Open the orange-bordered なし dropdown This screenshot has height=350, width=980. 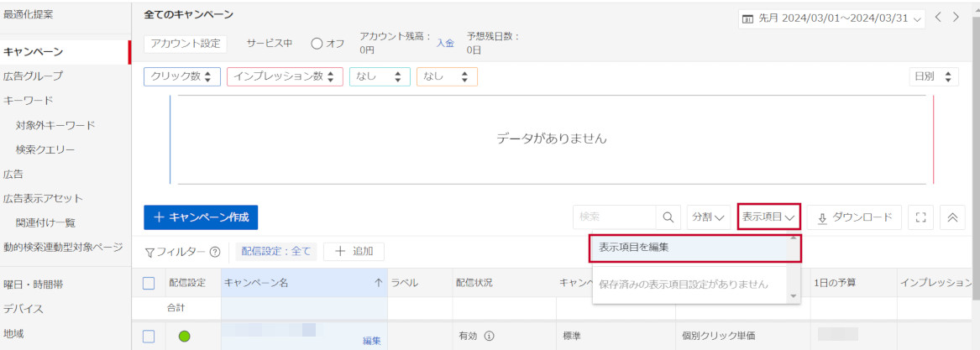click(447, 76)
